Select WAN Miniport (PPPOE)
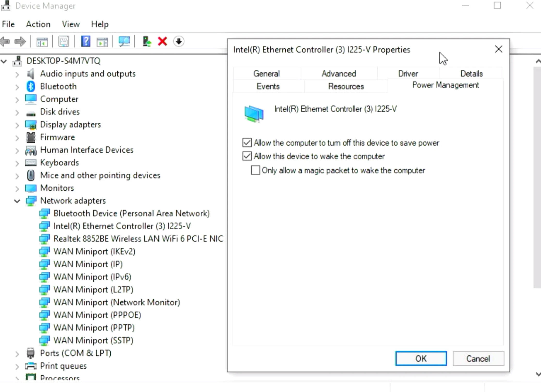The height and width of the screenshot is (392, 541). [x=97, y=315]
